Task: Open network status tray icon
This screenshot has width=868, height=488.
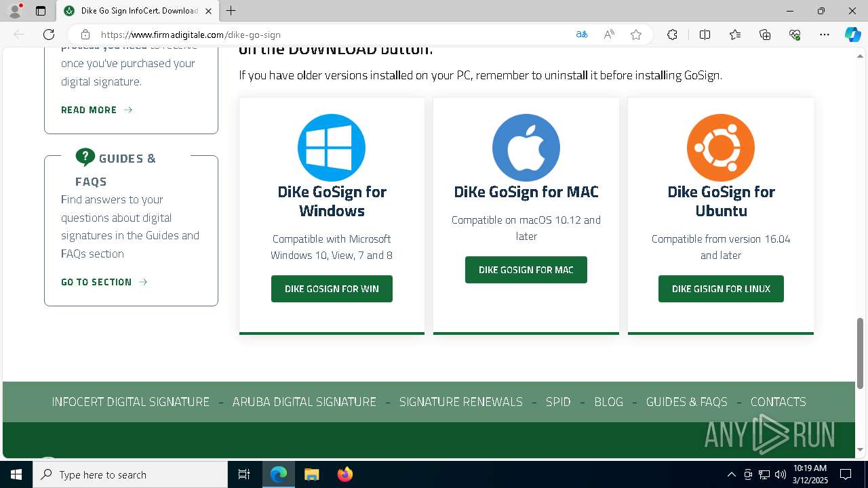Action: (764, 474)
